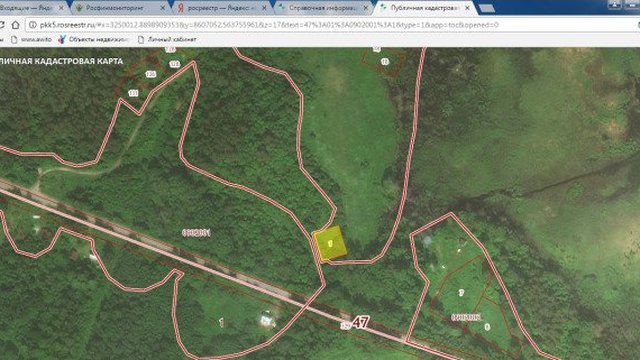
Task: Switch to the росреестр — Яндекс tab
Action: [222, 8]
